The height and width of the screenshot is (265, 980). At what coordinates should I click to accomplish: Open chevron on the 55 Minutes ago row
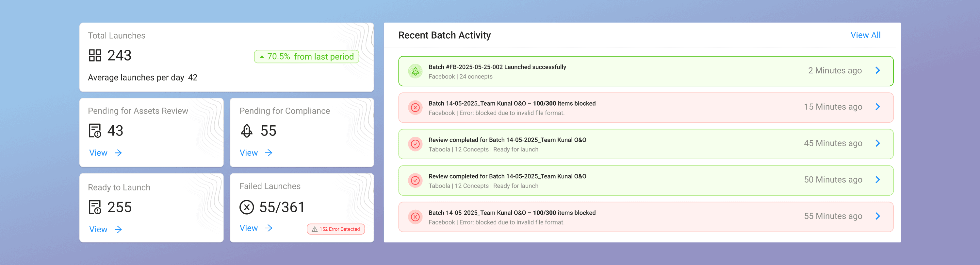coord(878,216)
